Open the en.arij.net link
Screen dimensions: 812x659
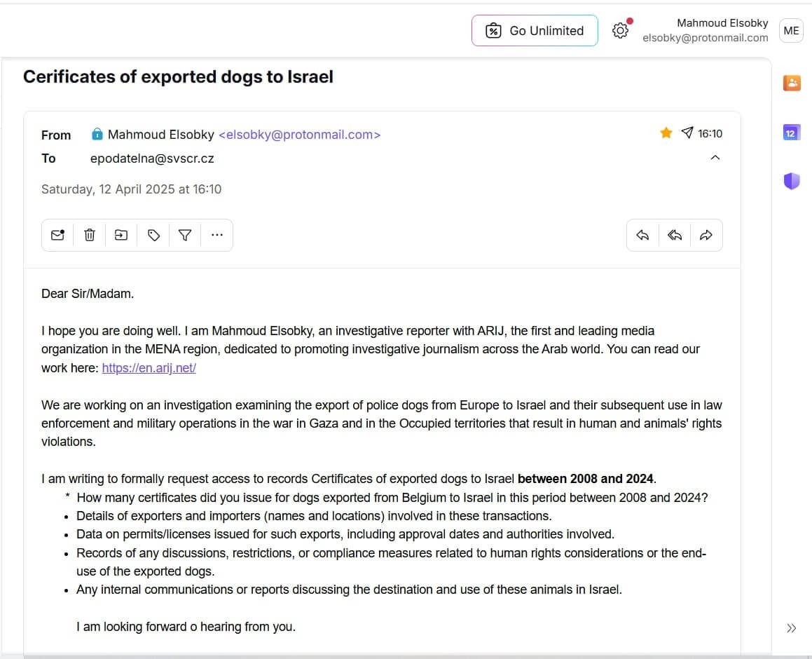pyautogui.click(x=149, y=368)
